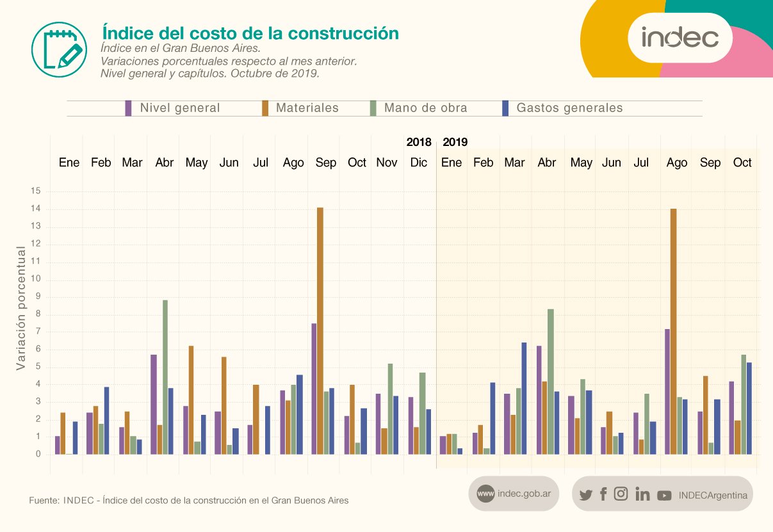Select the purple Nivel general swatch

pos(129,108)
